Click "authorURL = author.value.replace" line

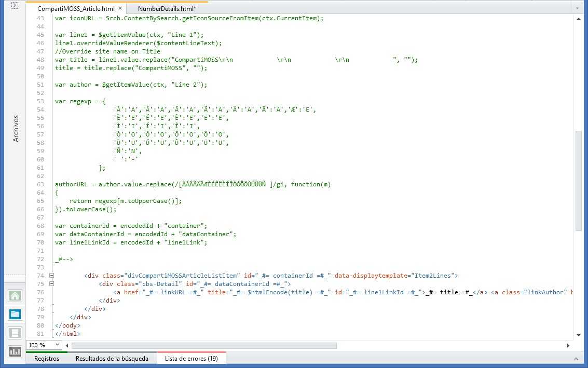pos(193,184)
